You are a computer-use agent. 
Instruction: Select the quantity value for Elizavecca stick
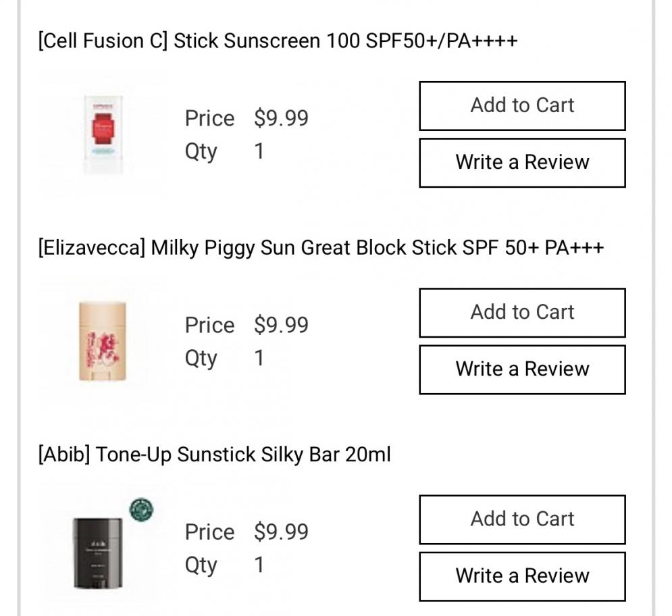tap(259, 357)
